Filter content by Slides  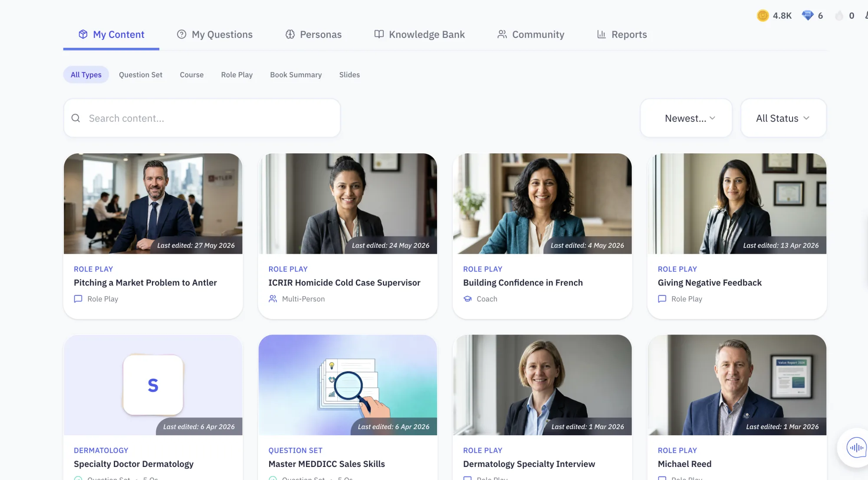(349, 75)
